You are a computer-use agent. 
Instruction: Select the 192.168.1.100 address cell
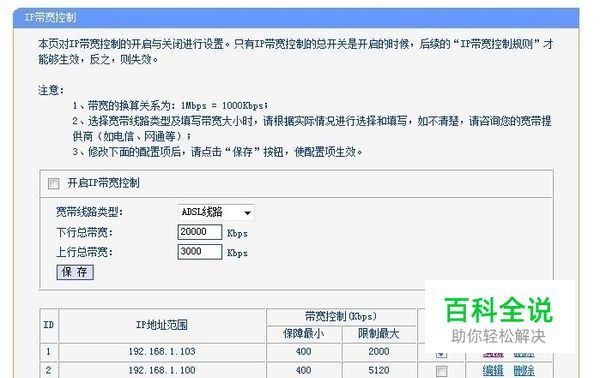(x=162, y=370)
